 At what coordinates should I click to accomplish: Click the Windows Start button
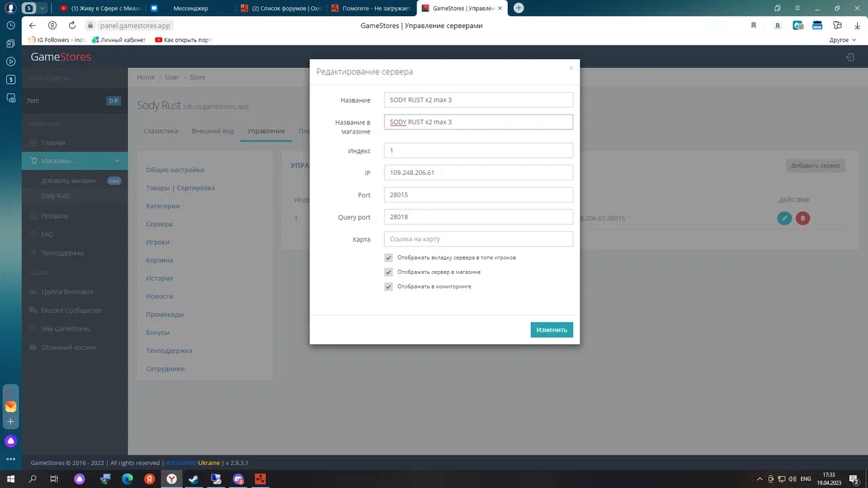(11, 479)
